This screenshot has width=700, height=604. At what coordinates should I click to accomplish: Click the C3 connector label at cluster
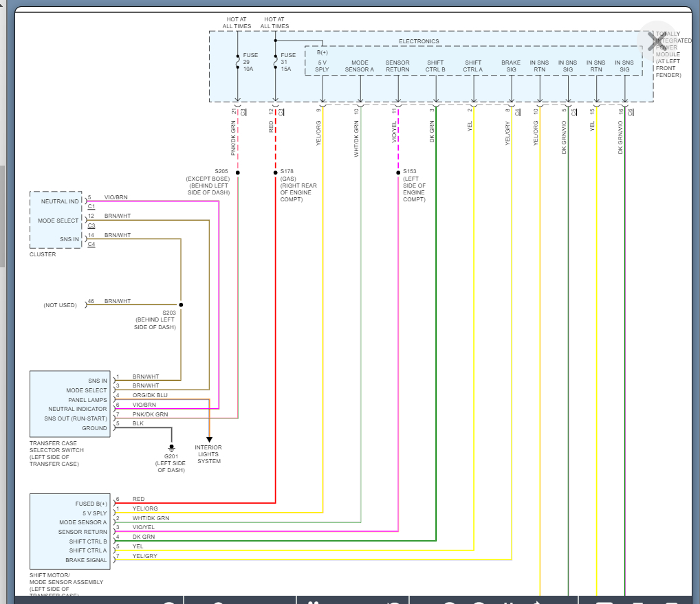(x=91, y=226)
